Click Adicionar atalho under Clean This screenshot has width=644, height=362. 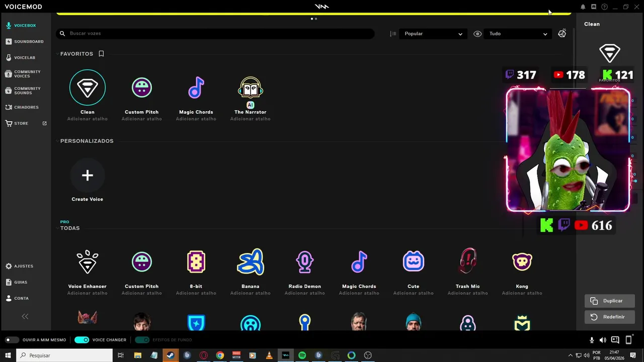(x=88, y=119)
